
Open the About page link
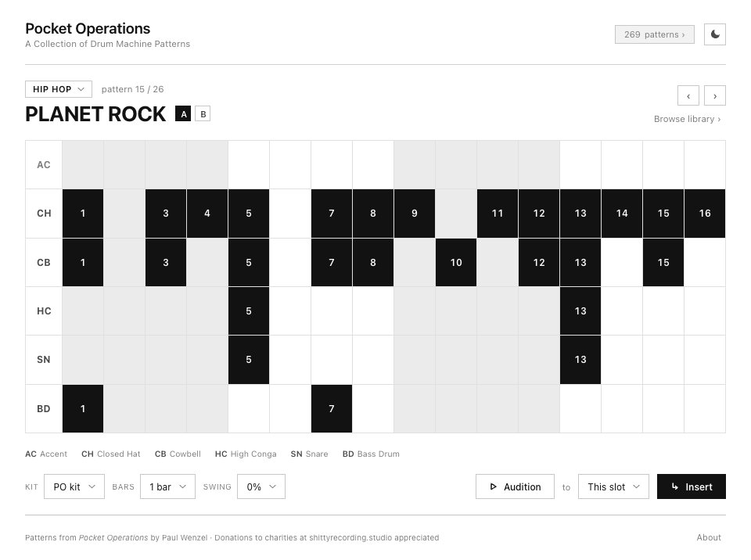(x=709, y=537)
